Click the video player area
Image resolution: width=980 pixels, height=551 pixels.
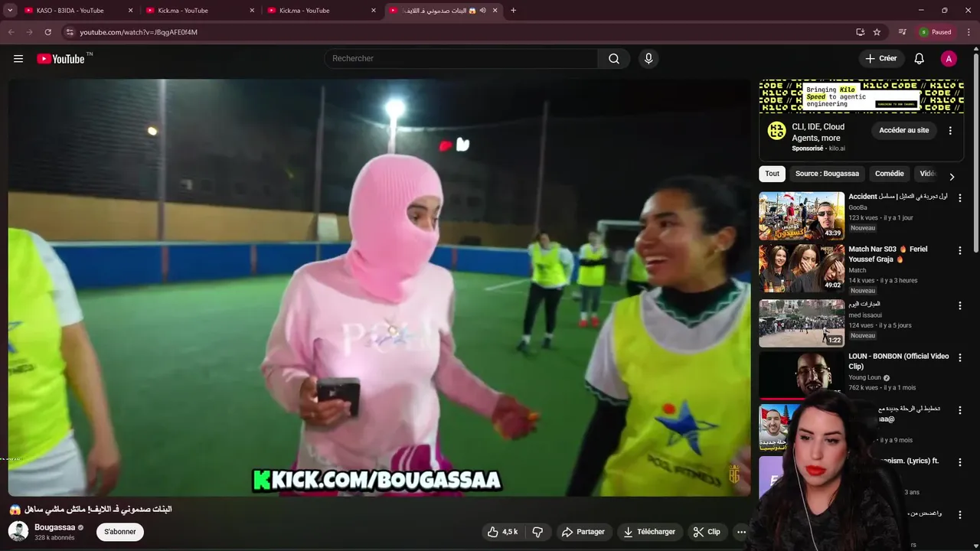[379, 288]
